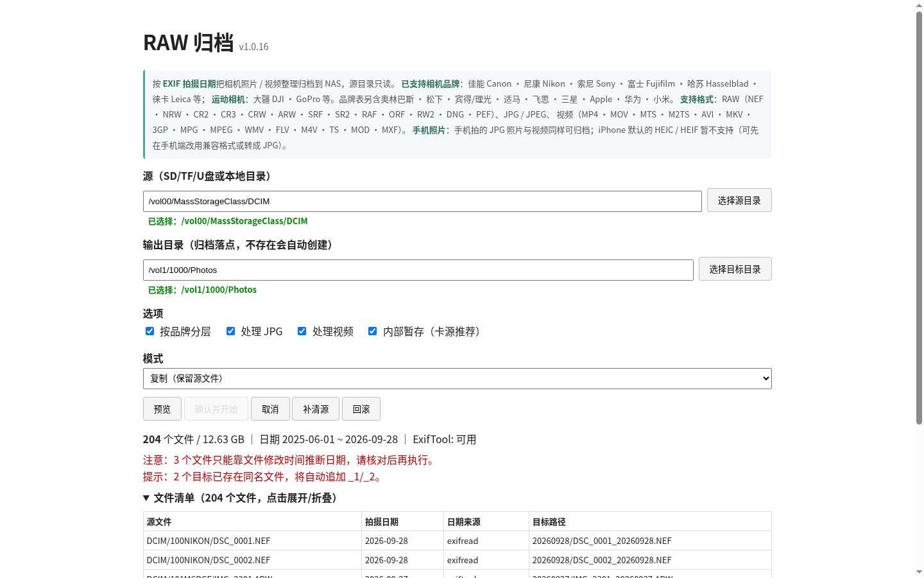Screen dimensions: 924x578
Task: Select the DSC_0001.NEF file row
Action: pyautogui.click(x=457, y=541)
